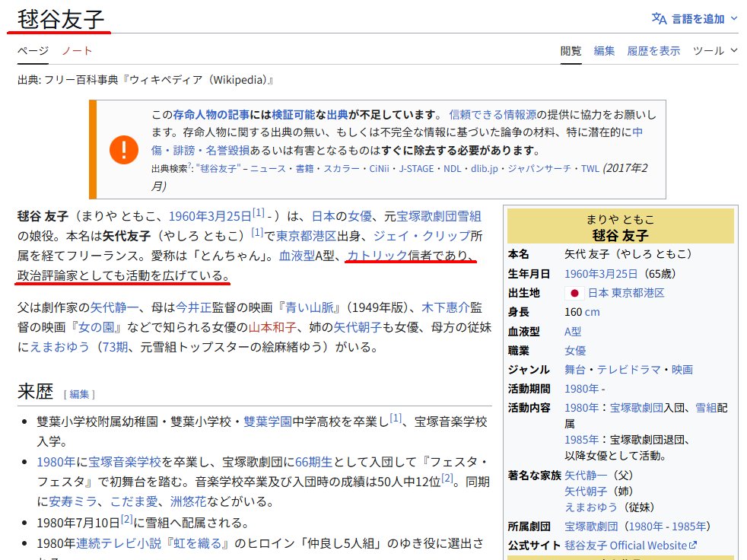Click the language translate icon
The width and height of the screenshot is (747, 560).
tap(659, 18)
